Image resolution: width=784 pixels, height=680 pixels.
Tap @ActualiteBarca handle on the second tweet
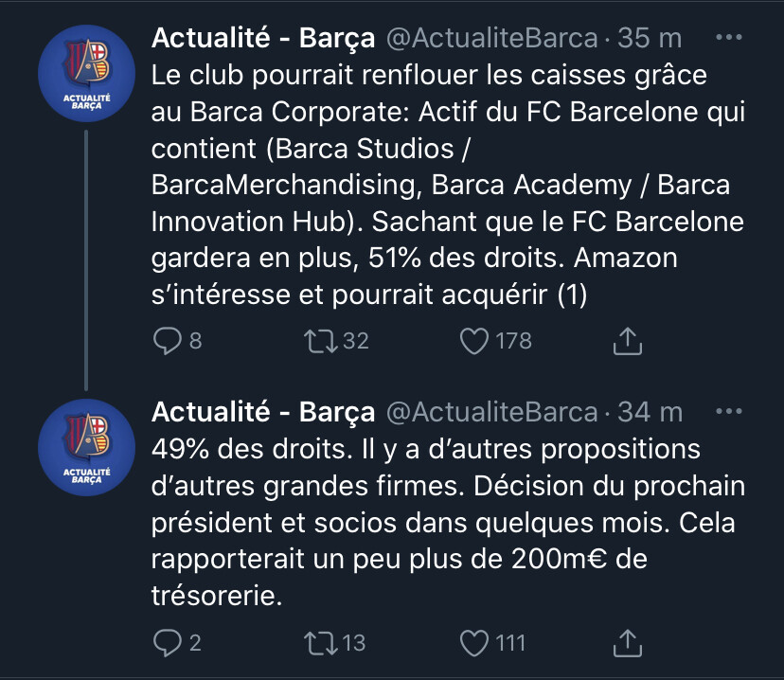[490, 413]
